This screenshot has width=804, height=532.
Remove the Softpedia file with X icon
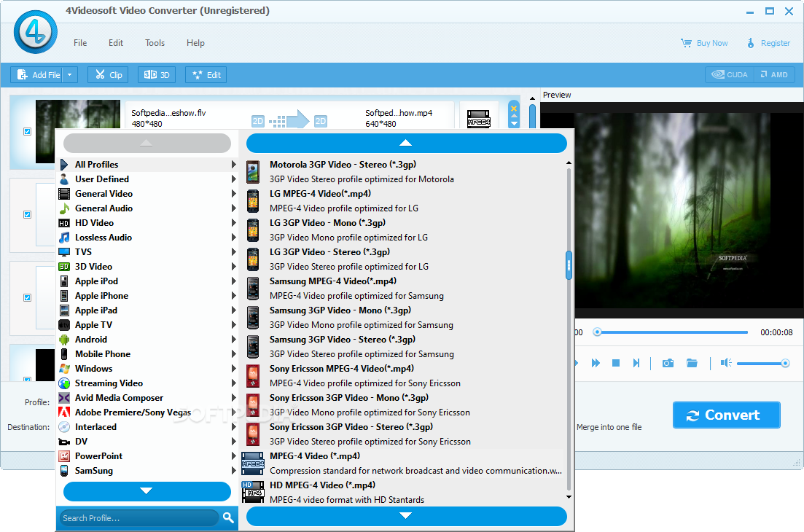tap(514, 108)
